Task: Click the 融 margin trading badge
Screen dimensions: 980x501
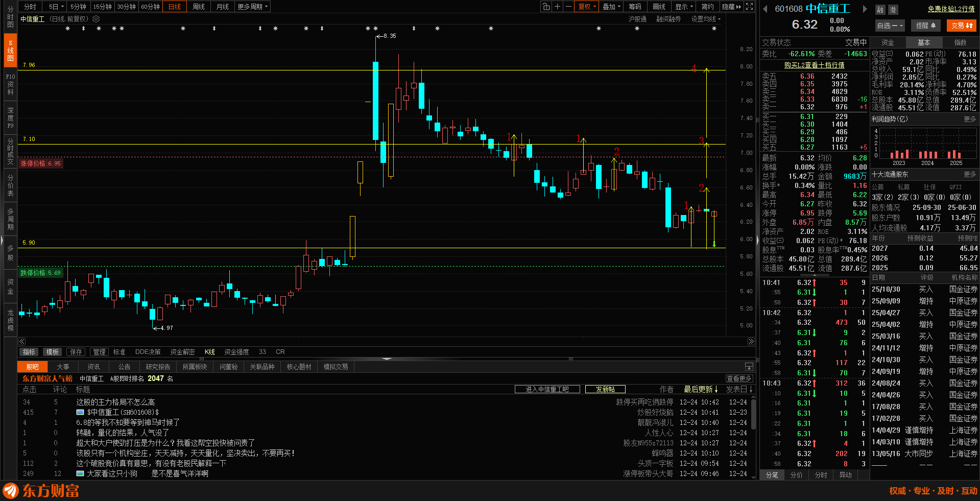Action: point(880,10)
